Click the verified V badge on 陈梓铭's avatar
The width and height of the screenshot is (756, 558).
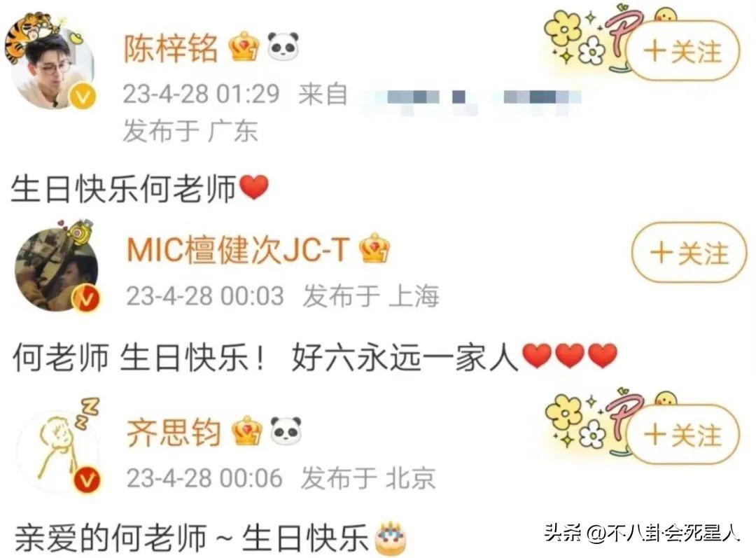83,96
